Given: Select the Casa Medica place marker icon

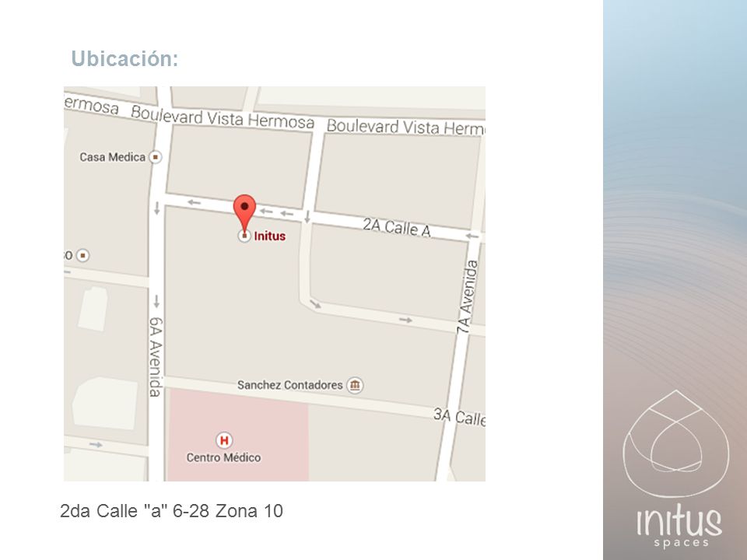Looking at the screenshot, I should (156, 156).
